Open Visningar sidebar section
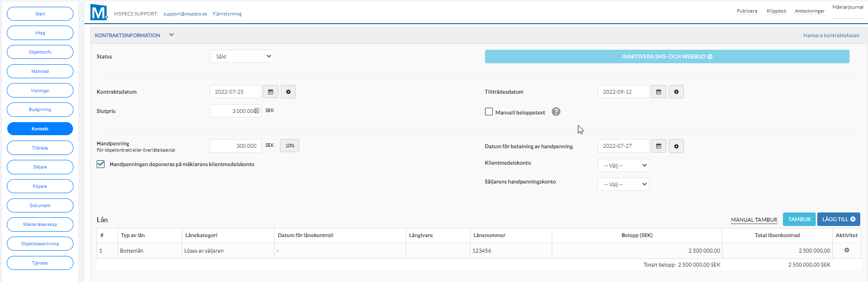The height and width of the screenshot is (282, 868). click(x=40, y=90)
